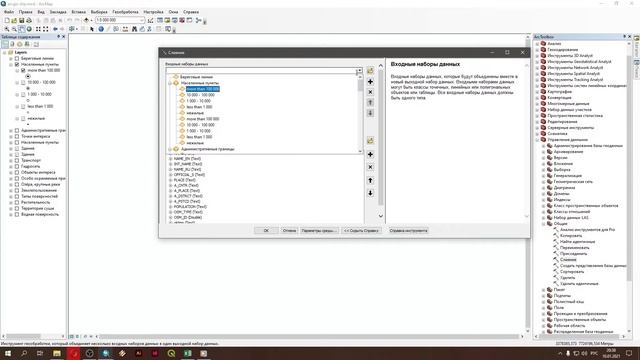Click the Add Data toolbar icon
Viewport: 640px width, 360px height.
pyautogui.click(x=86, y=20)
